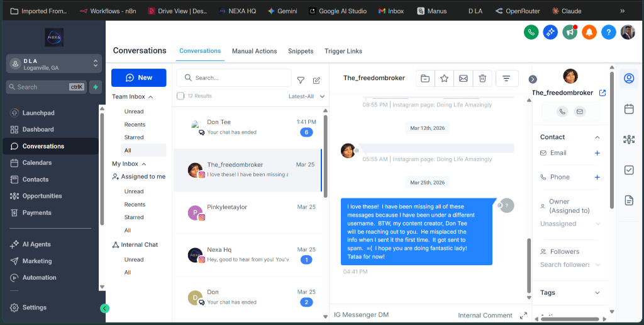Add phone with the plus icon
Image resolution: width=644 pixels, height=325 pixels.
tap(597, 178)
